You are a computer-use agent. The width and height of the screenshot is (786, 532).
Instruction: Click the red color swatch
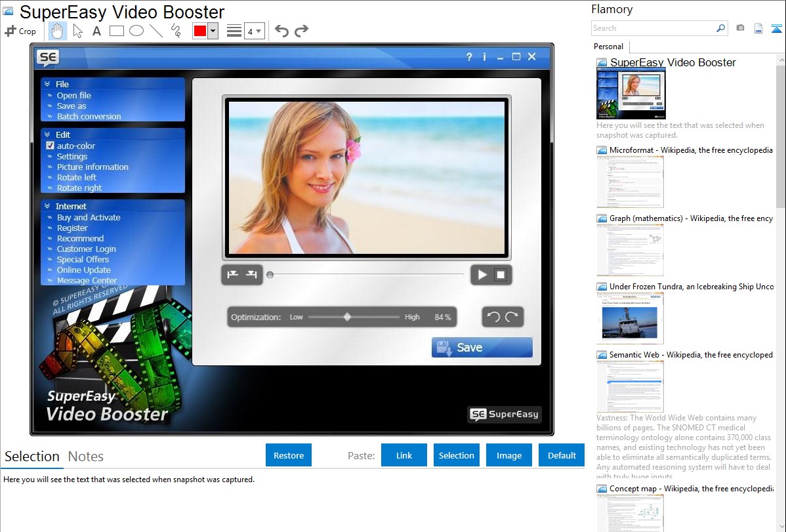[200, 31]
